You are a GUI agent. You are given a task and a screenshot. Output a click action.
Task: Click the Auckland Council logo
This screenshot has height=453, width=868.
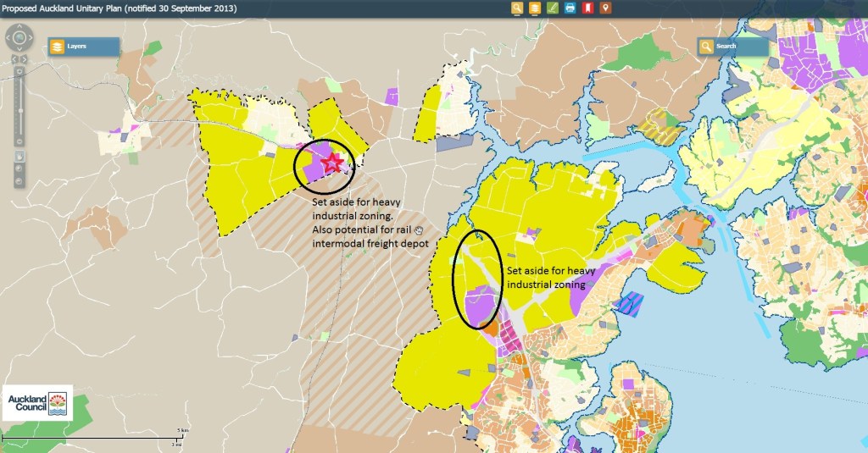(36, 403)
